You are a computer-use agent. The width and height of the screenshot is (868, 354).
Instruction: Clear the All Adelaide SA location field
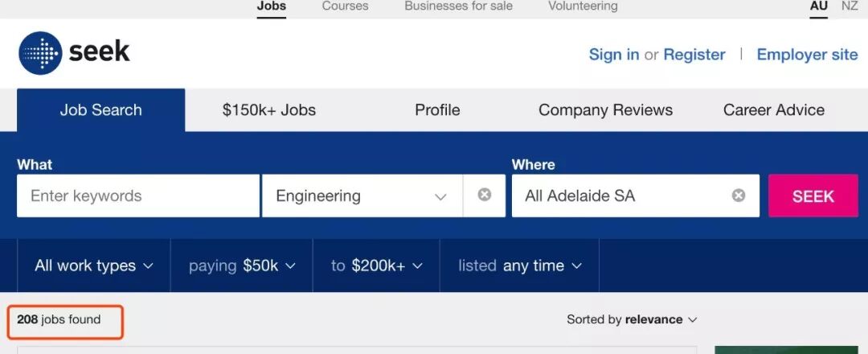(739, 196)
